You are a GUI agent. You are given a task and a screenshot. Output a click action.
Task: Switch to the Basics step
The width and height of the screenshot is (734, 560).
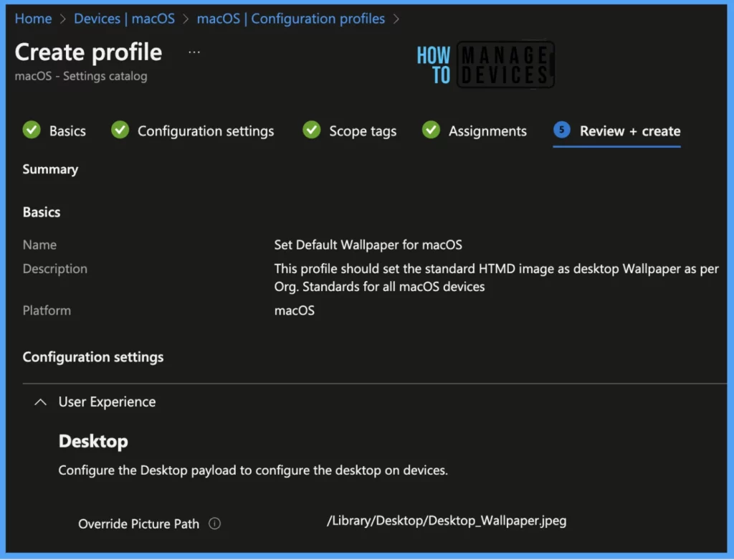tap(67, 131)
